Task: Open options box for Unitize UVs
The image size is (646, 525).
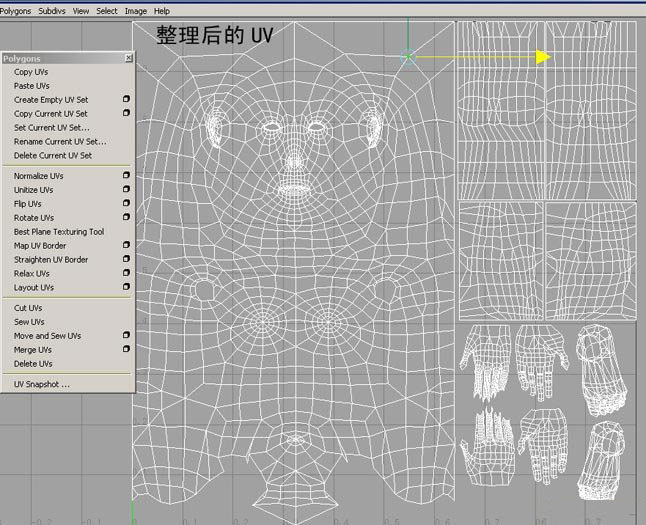Action: pos(126,189)
